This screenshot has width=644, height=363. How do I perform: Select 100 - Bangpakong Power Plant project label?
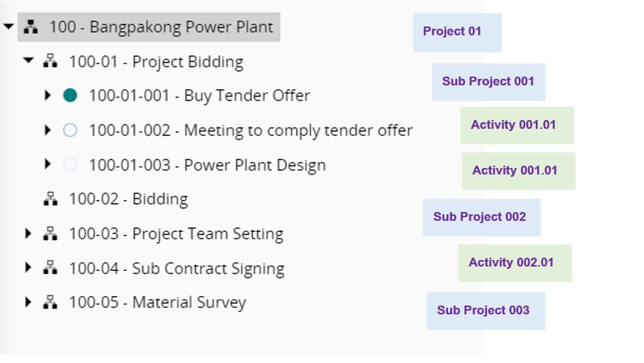point(161,27)
